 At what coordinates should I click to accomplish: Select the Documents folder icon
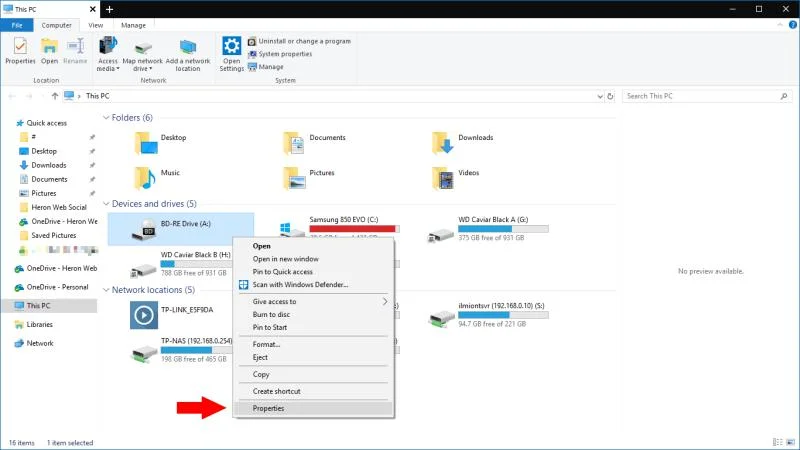pyautogui.click(x=294, y=143)
